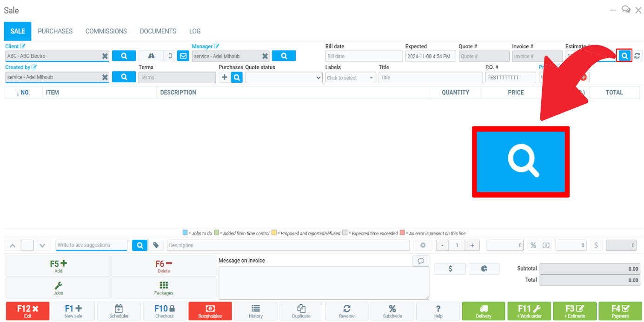Viewport: 644px width, 322px height.
Task: Open the message on invoice comment icon
Action: pos(420,261)
